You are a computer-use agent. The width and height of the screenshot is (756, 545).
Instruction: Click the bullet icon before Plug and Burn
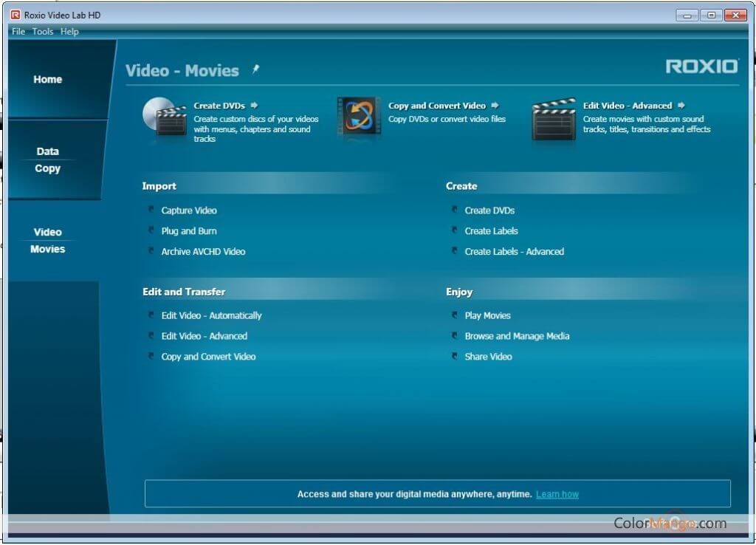click(x=151, y=230)
